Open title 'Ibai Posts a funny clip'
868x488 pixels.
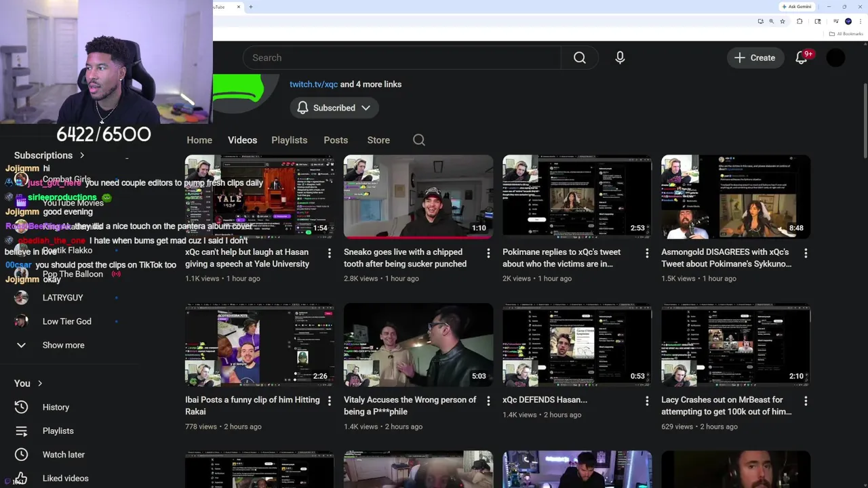252,405
